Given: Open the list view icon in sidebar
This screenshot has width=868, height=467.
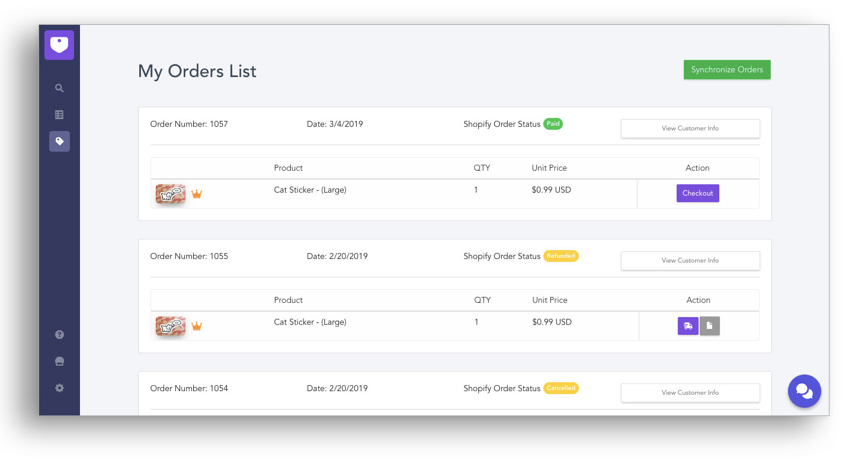Looking at the screenshot, I should [59, 115].
